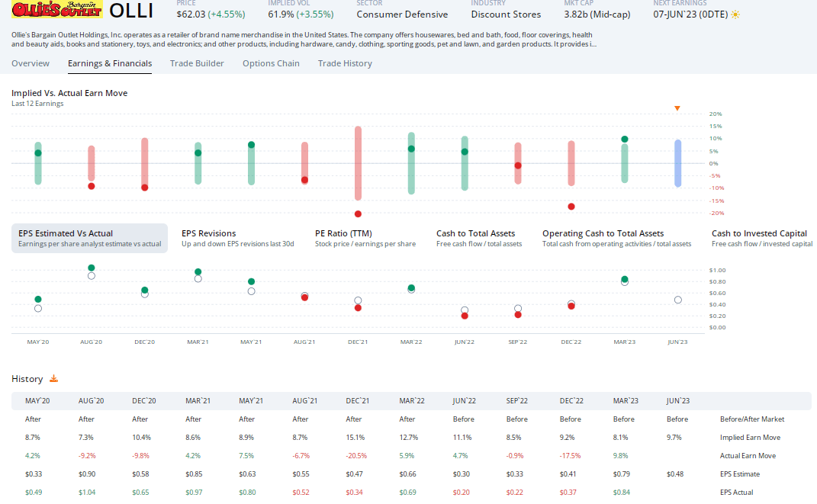817x504 pixels.
Task: Go to the Trade History tab
Action: 345,63
